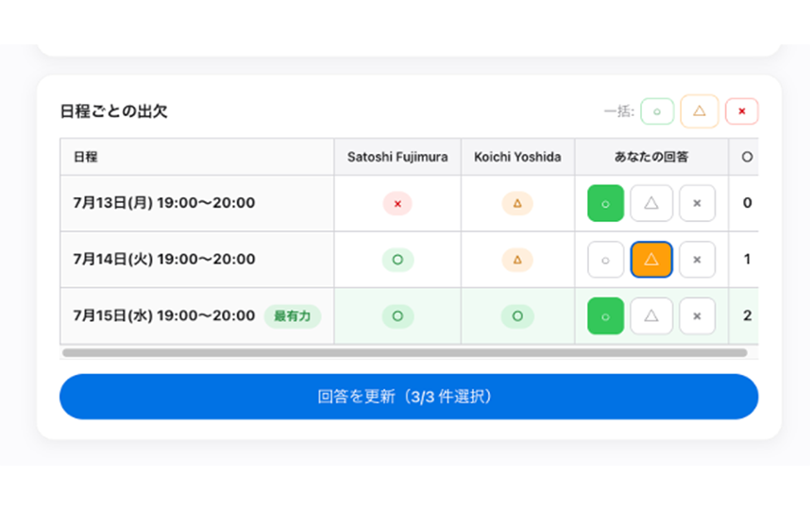
Task: Click the bulk cross (×) answer button
Action: (x=741, y=111)
